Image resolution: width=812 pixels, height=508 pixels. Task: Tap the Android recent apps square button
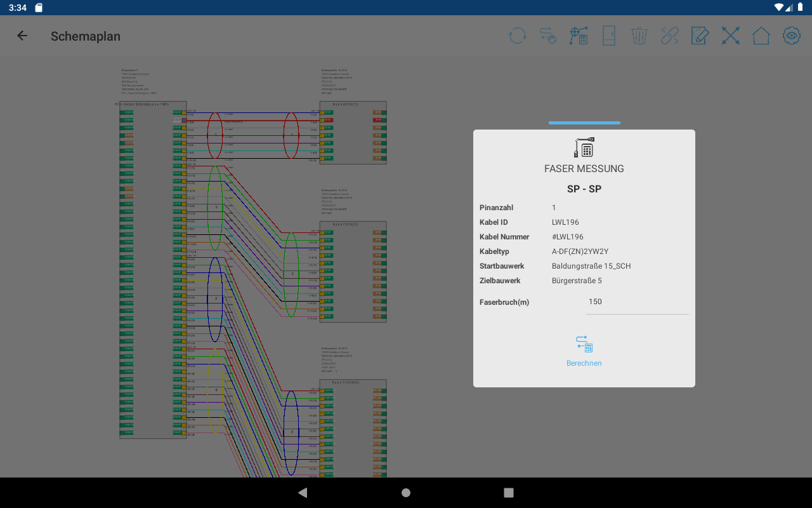point(508,492)
